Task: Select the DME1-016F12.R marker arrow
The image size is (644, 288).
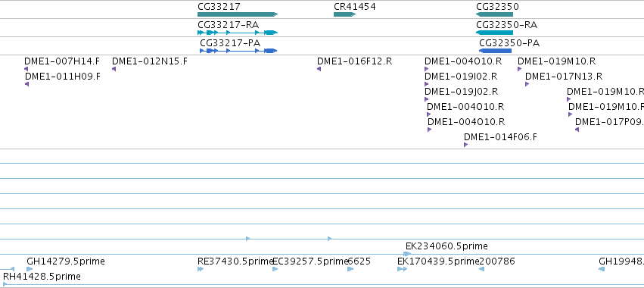Action: tap(319, 69)
